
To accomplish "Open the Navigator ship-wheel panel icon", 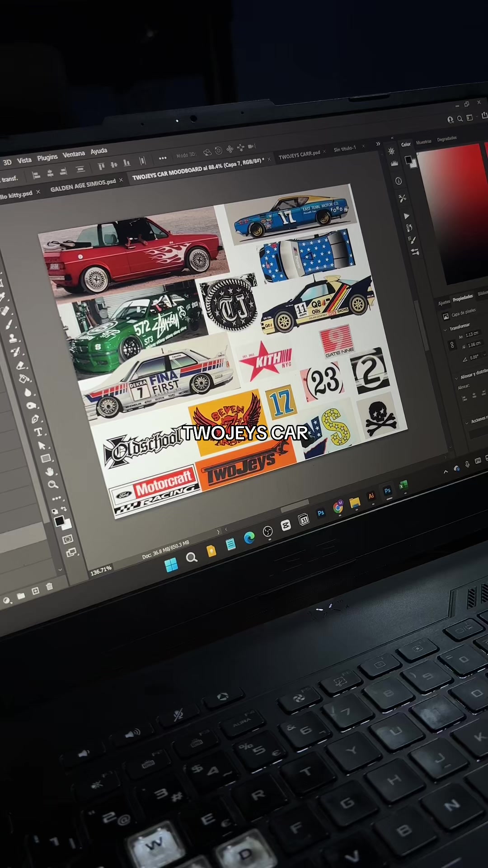I will 391,151.
